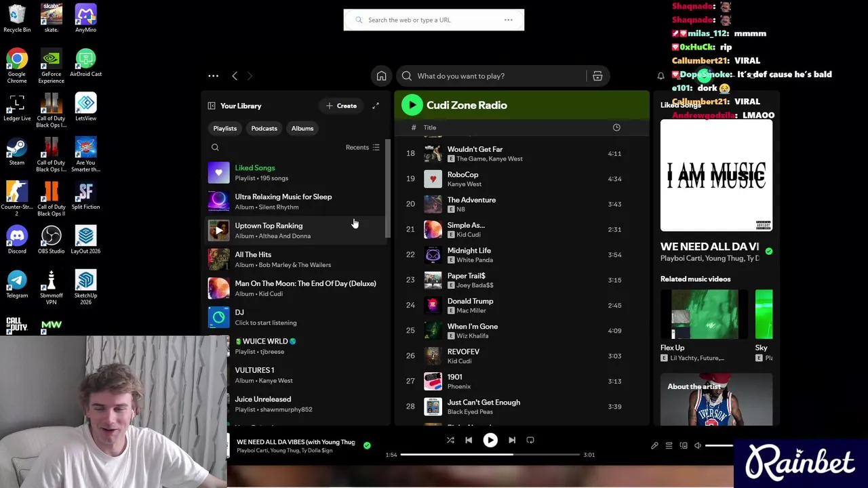Skip to the previous track
The image size is (868, 488).
tap(469, 440)
